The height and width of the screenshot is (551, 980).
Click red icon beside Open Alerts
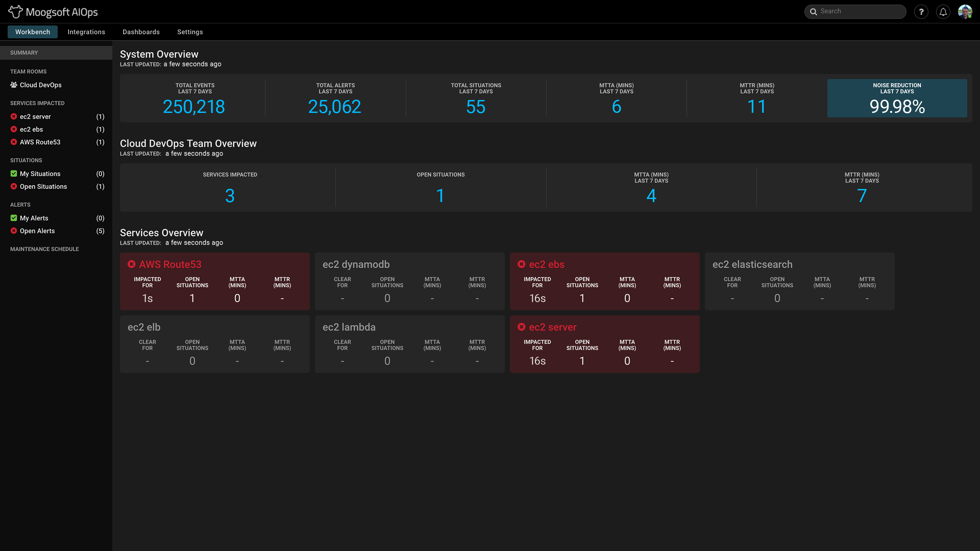tap(14, 231)
